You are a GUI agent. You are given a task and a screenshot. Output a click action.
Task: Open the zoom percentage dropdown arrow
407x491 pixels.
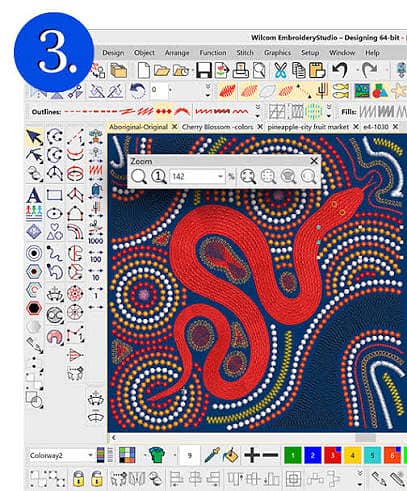(220, 176)
